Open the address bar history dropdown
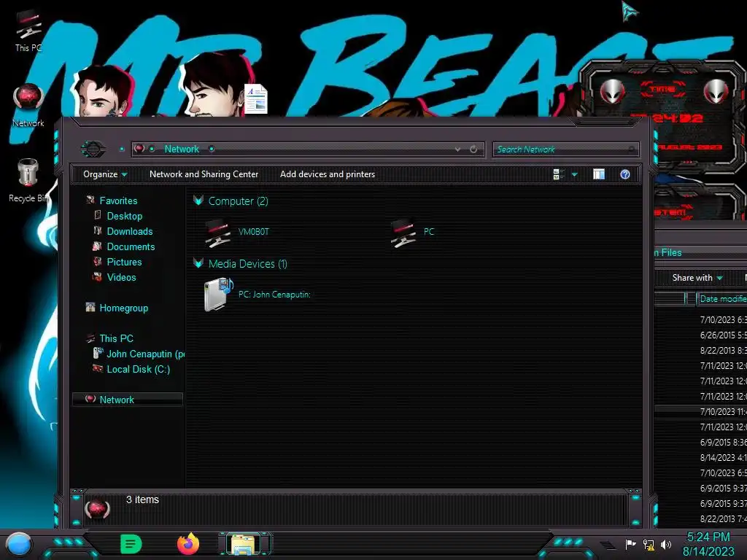 (x=457, y=149)
